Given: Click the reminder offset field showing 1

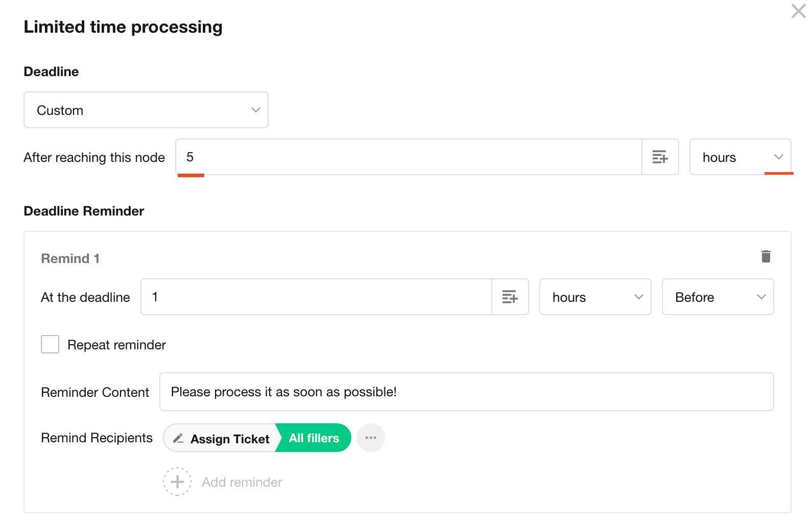Looking at the screenshot, I should coord(316,297).
